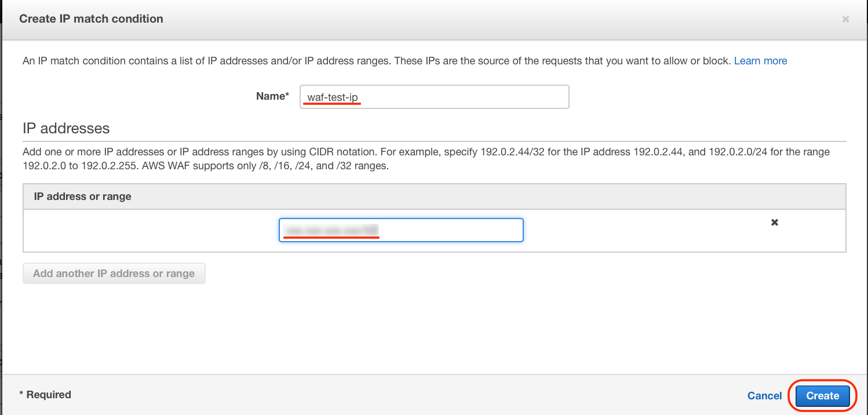Focus the highlighted IP address or range input
The image size is (868, 415).
point(400,230)
